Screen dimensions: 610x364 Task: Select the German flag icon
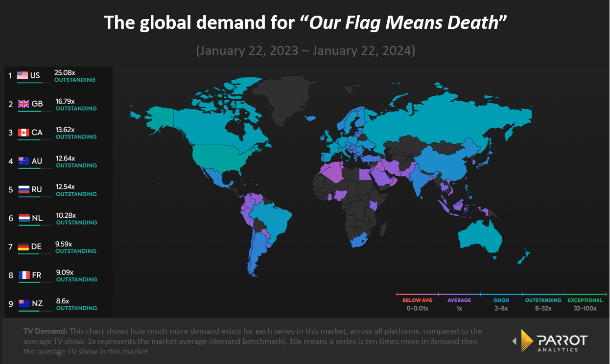coord(23,247)
